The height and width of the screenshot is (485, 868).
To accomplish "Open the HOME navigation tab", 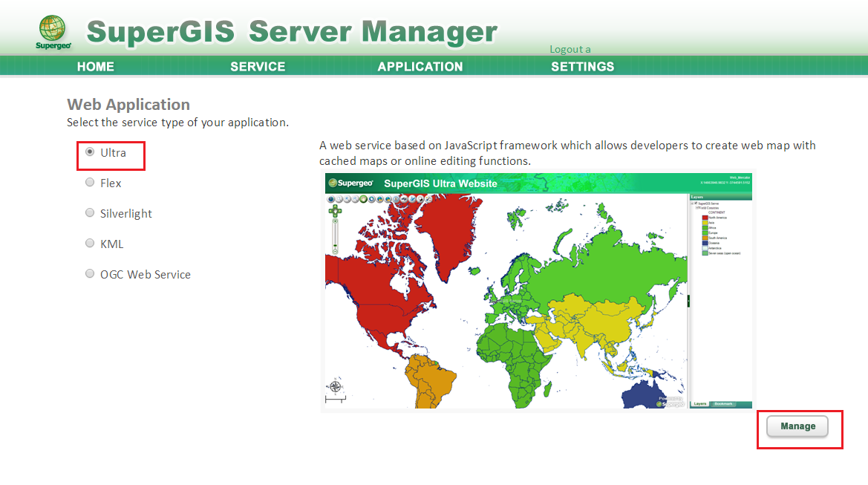I will point(95,66).
